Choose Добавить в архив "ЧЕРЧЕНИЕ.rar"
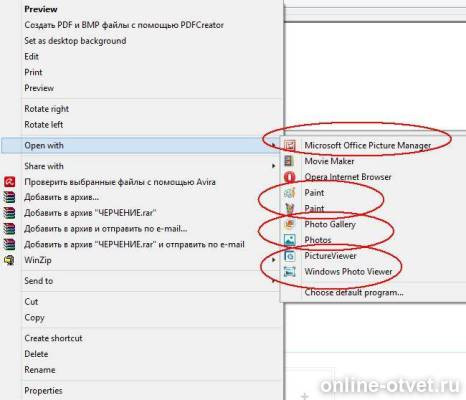The height and width of the screenshot is (400, 466). click(x=90, y=213)
